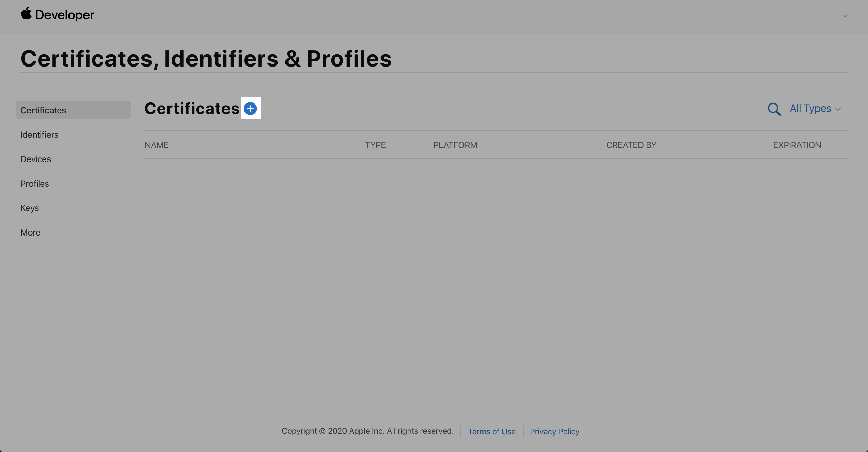Expand the account chevron in top bar
This screenshot has height=452, width=868.
pos(845,16)
